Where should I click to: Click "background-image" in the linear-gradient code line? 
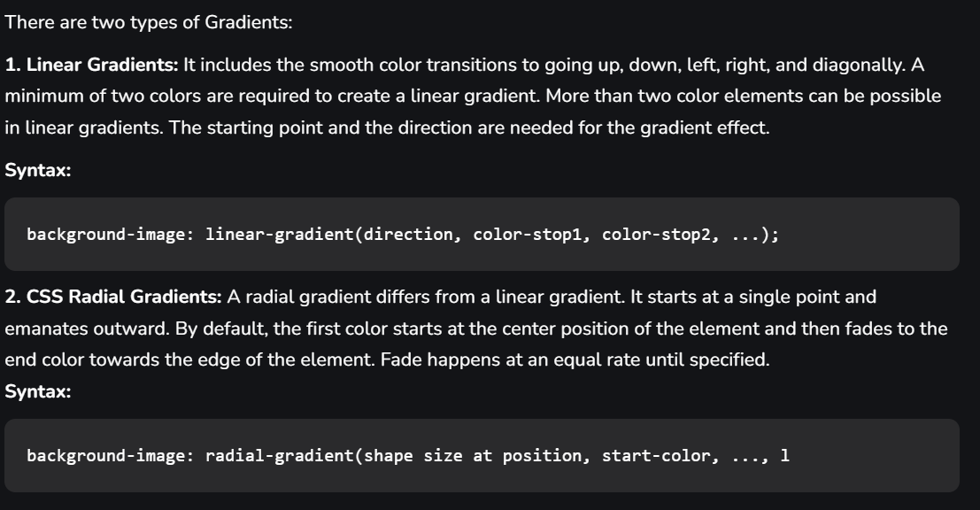(105, 235)
